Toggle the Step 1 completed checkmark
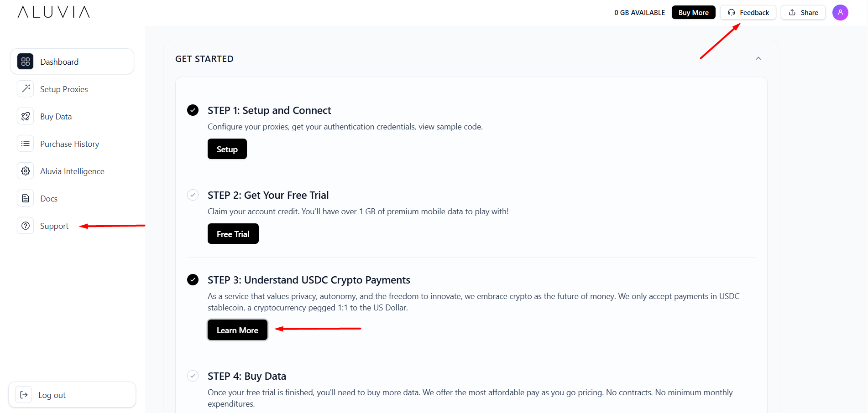 click(193, 110)
